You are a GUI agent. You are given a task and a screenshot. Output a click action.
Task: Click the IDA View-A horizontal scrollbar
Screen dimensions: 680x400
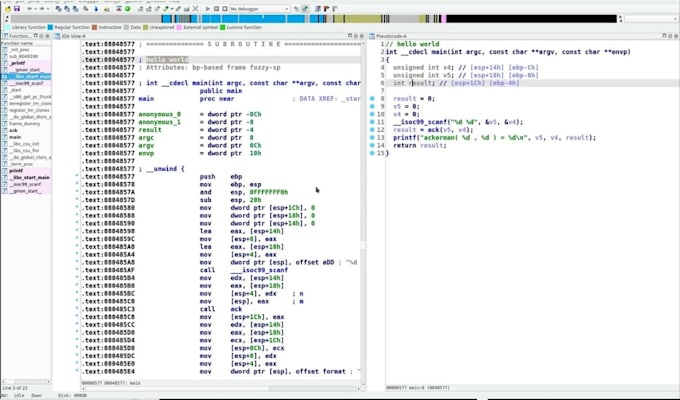pos(221,389)
